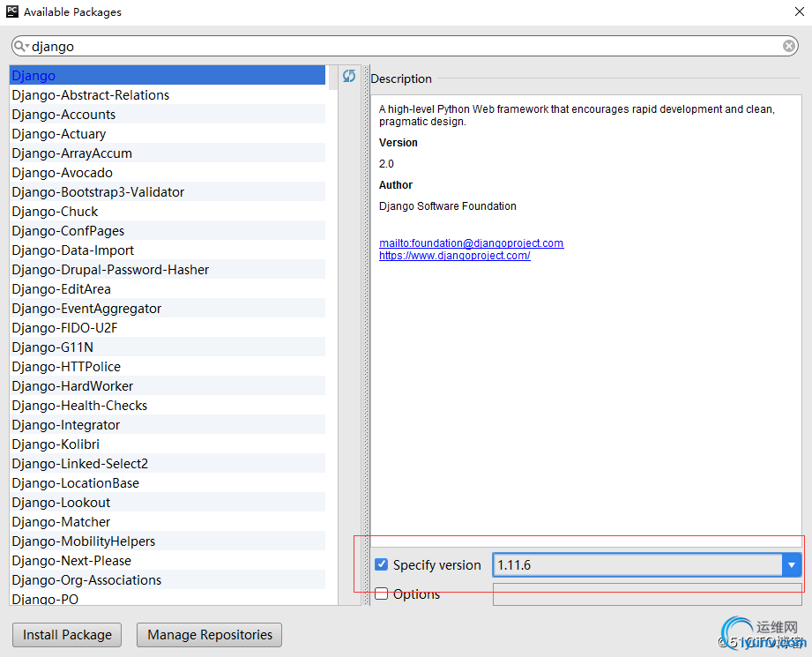Pick Django-Chuck in the package list
The image size is (812, 657).
[x=168, y=212]
